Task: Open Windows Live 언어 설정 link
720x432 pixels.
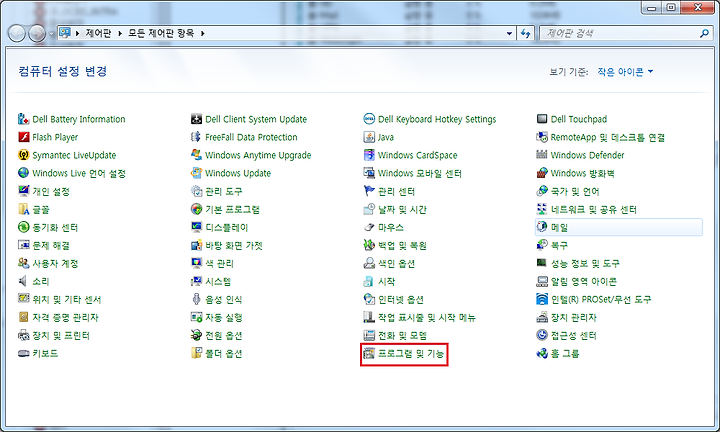Action: pyautogui.click(x=79, y=173)
